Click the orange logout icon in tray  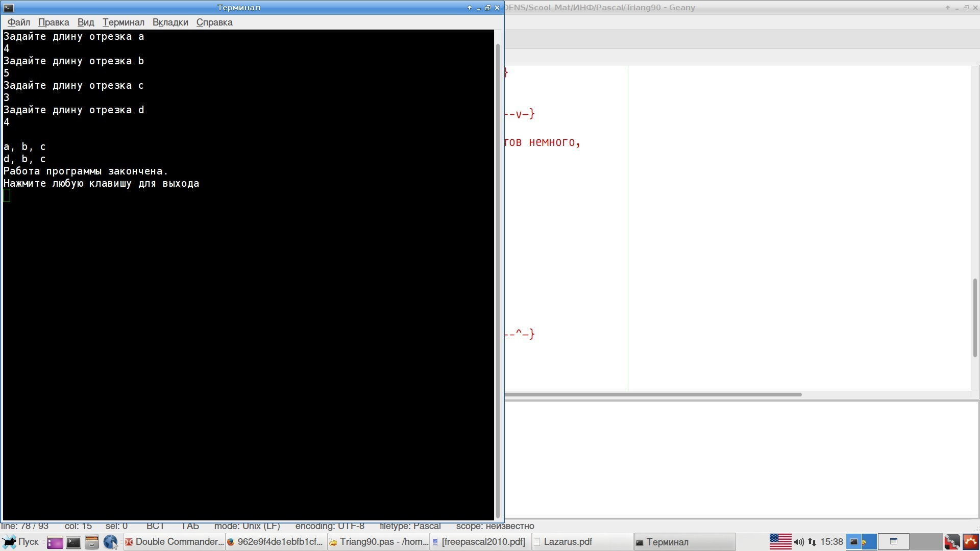click(971, 542)
